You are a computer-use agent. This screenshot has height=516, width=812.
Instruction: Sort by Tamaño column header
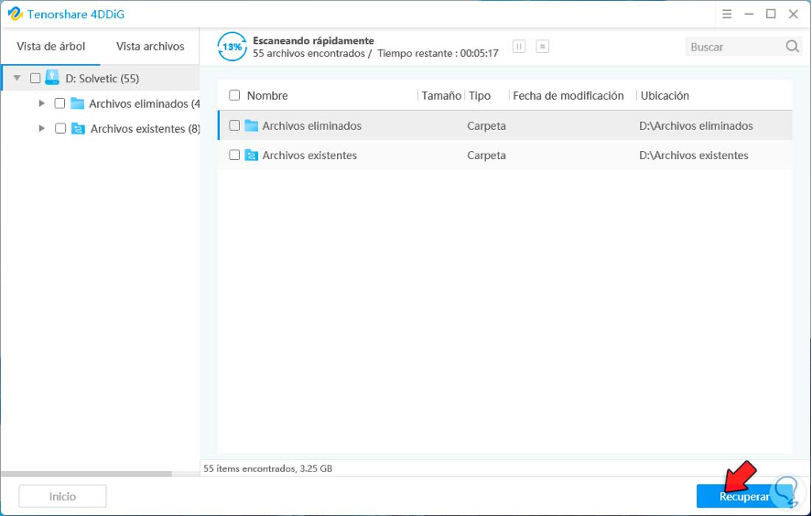441,95
